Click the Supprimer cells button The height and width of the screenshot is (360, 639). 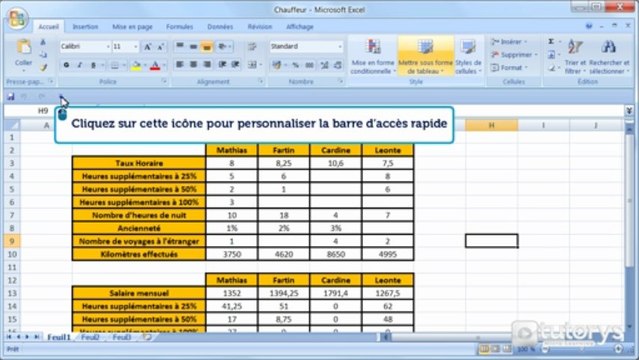coord(513,55)
